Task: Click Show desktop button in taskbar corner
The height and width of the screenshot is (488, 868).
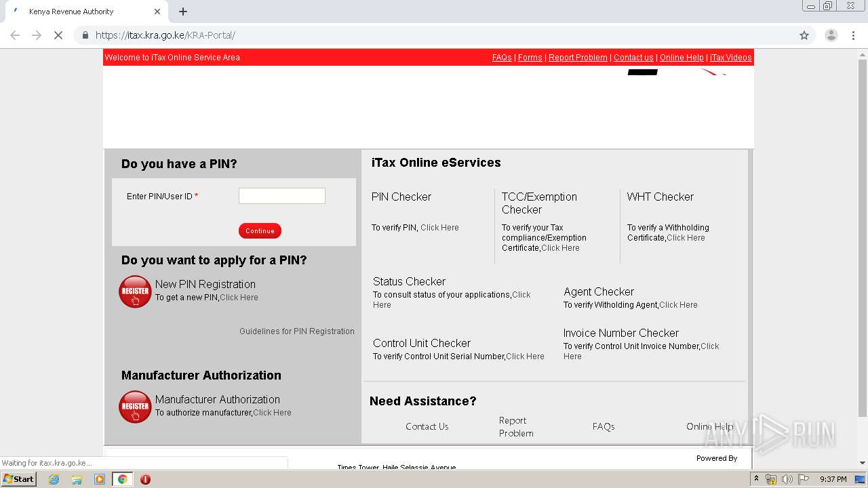Action: coord(860,479)
